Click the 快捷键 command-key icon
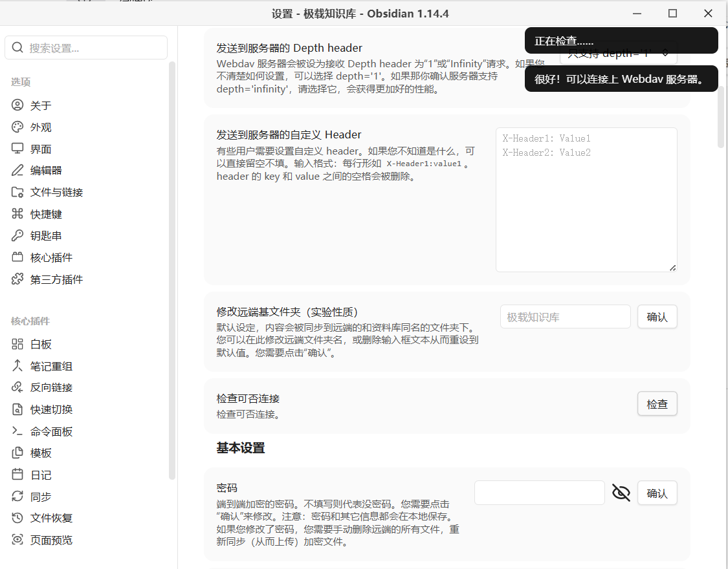The height and width of the screenshot is (569, 728). 17,214
